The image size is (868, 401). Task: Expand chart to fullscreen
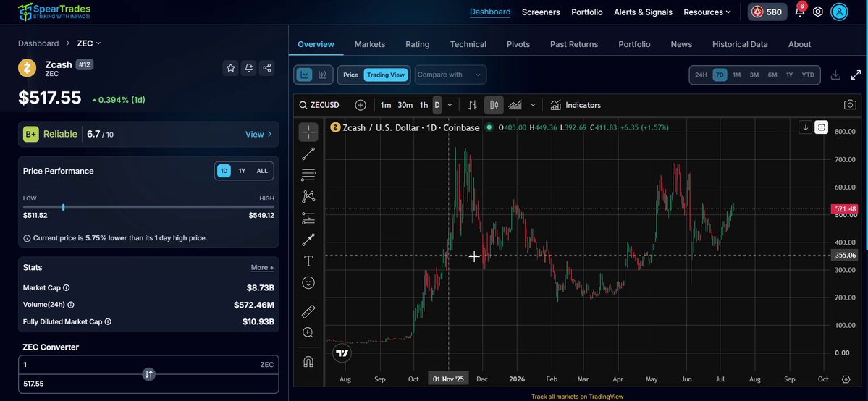(856, 75)
